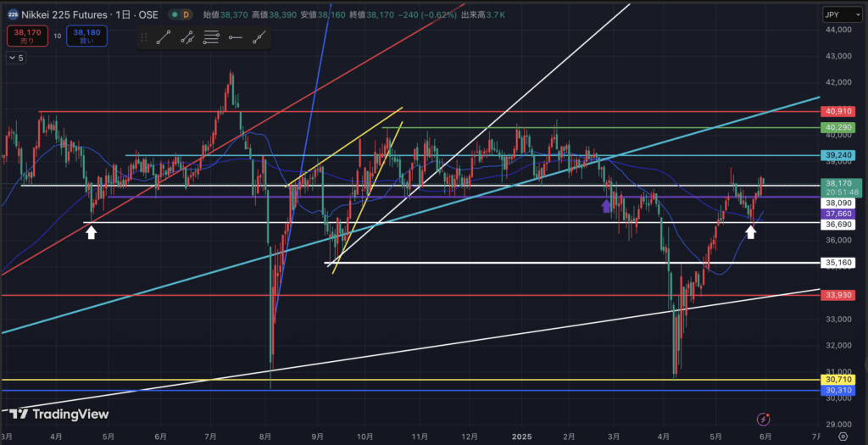The height and width of the screenshot is (445, 868).
Task: Click the Nikkei 225 symbol logo
Action: (x=13, y=15)
